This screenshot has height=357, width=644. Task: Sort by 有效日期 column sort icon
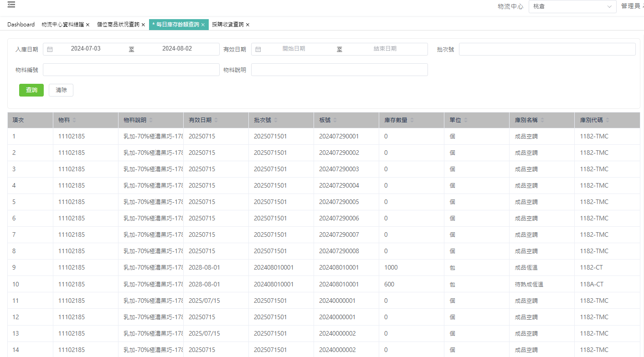click(216, 120)
